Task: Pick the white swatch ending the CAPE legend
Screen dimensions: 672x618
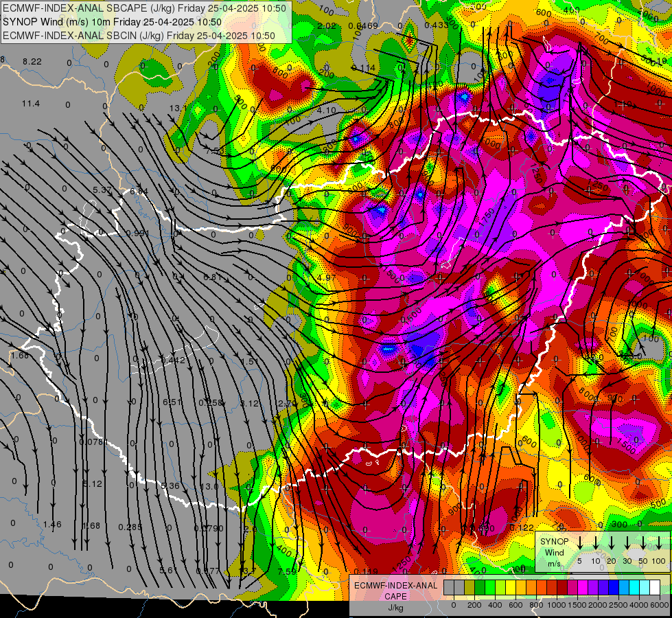Action: (654, 587)
